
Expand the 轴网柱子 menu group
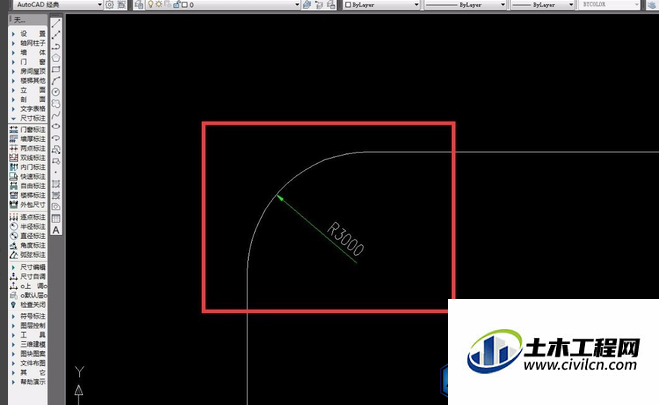click(x=28, y=43)
